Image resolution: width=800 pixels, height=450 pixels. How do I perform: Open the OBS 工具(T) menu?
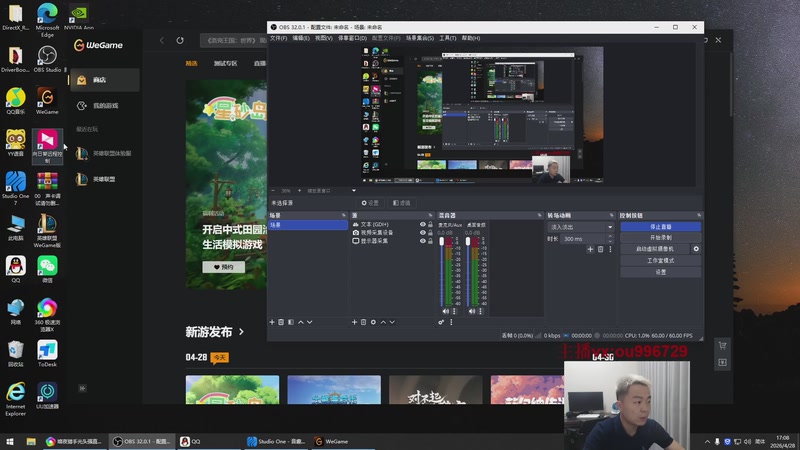[448, 38]
